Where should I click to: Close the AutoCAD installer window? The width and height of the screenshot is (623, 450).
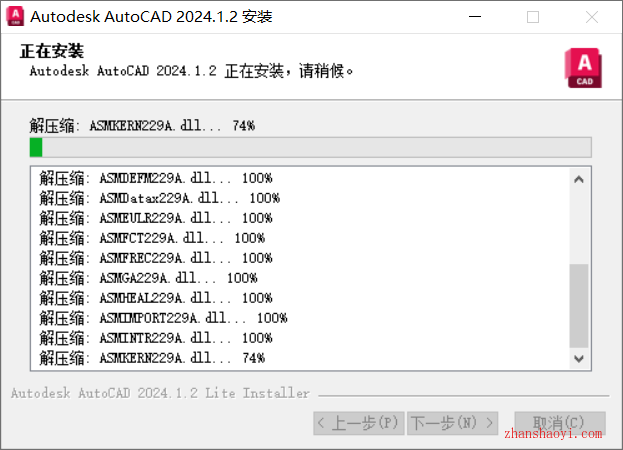[x=592, y=17]
